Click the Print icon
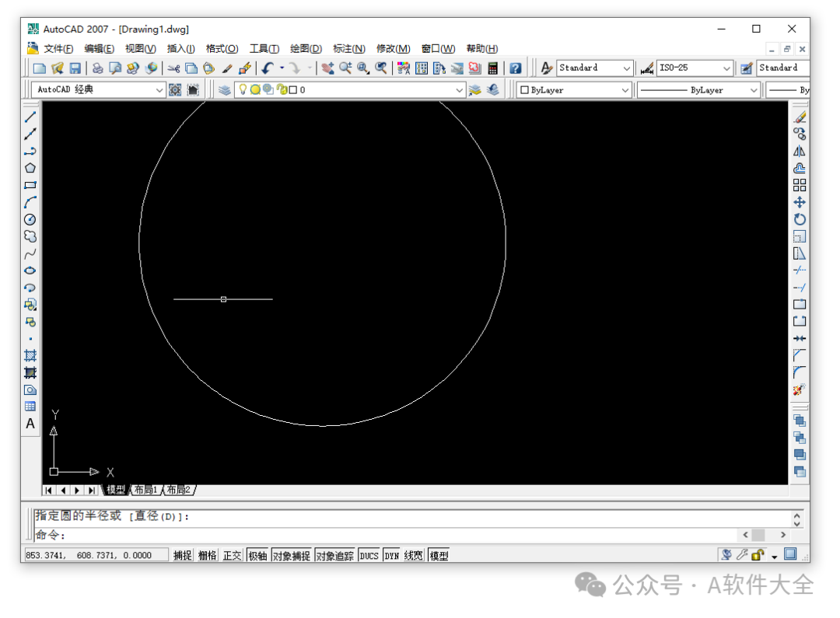Screen dimensions: 840x618 (97, 68)
